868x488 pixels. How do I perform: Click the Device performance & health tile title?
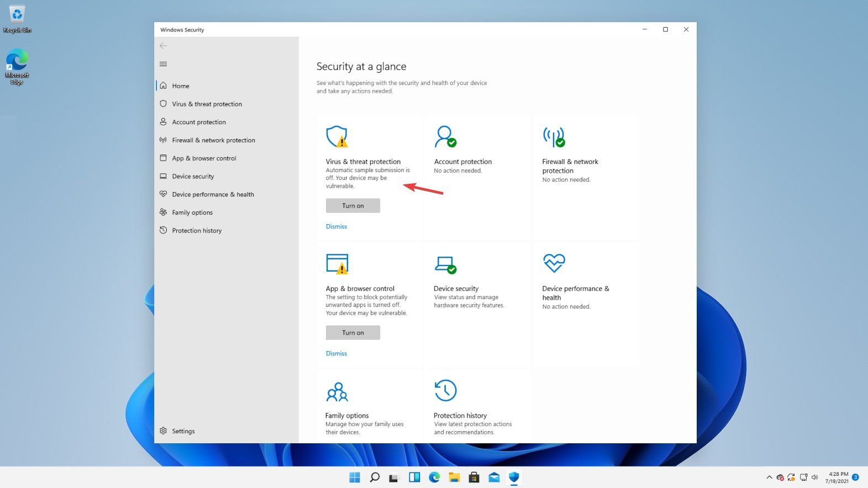(576, 293)
